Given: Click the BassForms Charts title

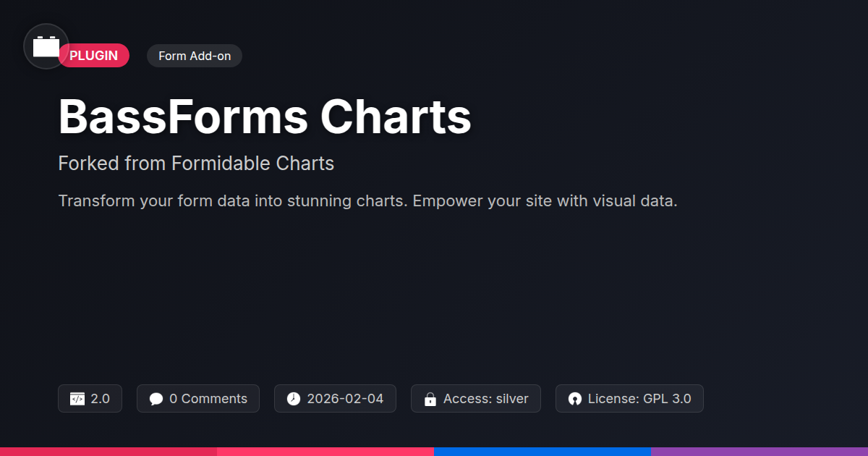Looking at the screenshot, I should click(265, 117).
